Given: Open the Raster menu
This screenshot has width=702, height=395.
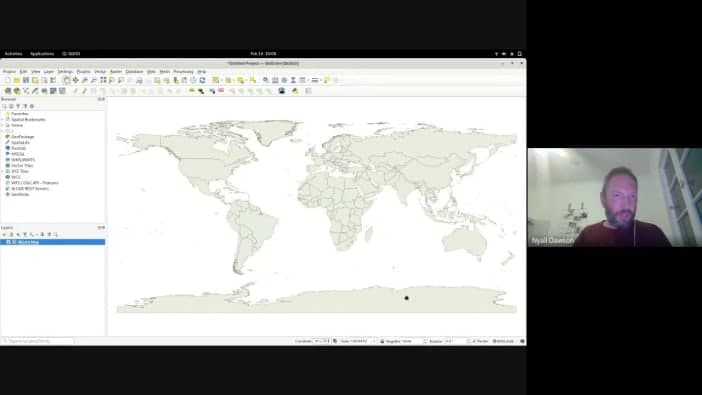Looking at the screenshot, I should (x=116, y=72).
